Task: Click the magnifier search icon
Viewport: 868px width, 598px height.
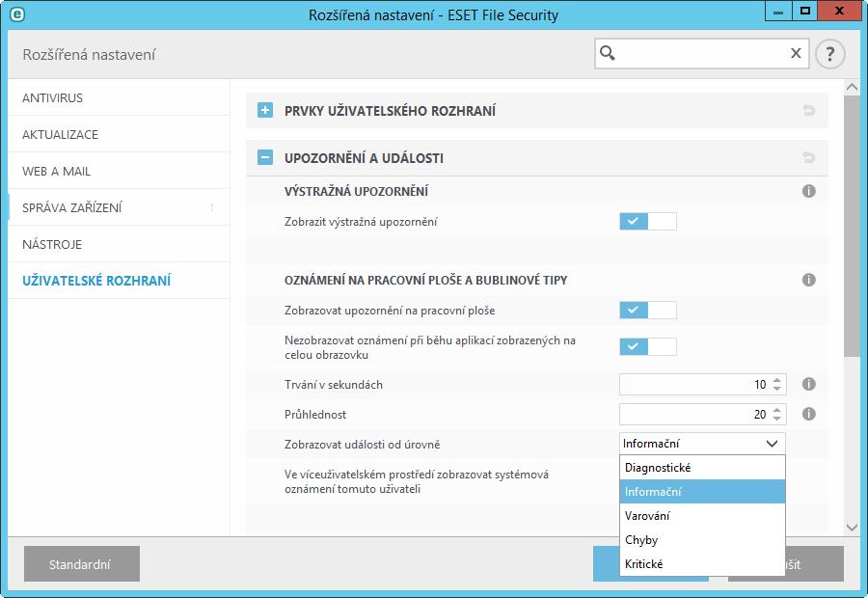Action: [x=608, y=53]
